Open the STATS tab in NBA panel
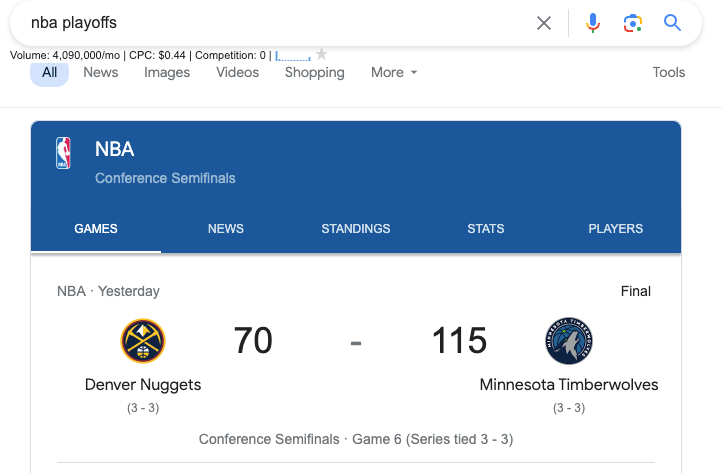The height and width of the screenshot is (473, 722). (486, 228)
